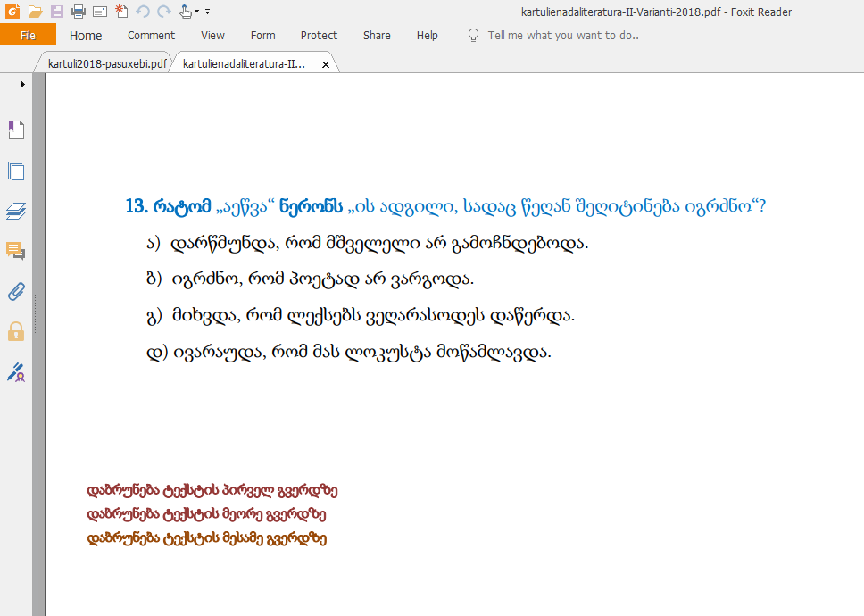Print the document via the printer icon
Viewport: 864px width, 616px height.
[79, 11]
